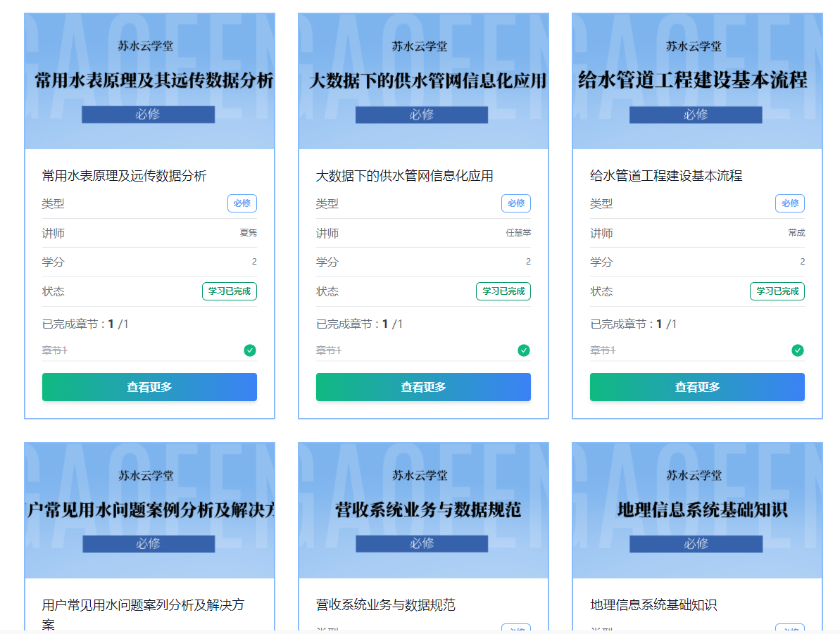Click green checkmark in 大数据下的供水管网信息化应用 card
840x634 pixels.
[x=524, y=350]
